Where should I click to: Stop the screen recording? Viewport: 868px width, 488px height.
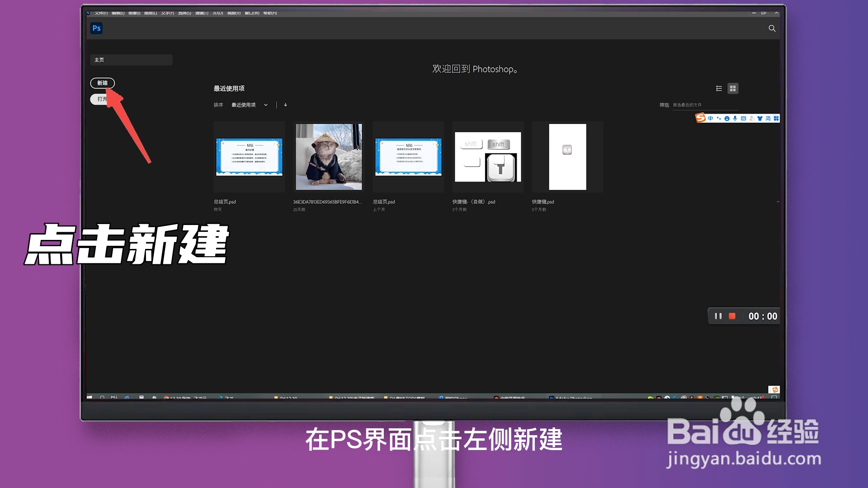coord(731,316)
